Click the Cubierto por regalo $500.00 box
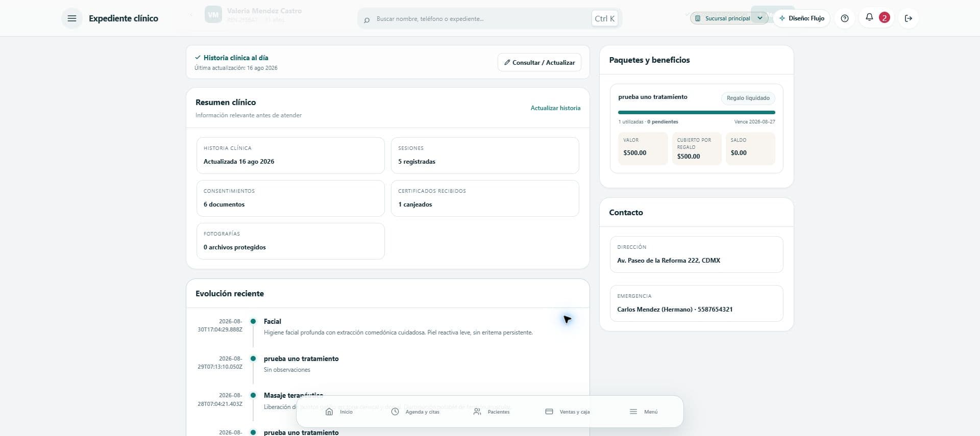Image resolution: width=980 pixels, height=436 pixels. pyautogui.click(x=697, y=149)
